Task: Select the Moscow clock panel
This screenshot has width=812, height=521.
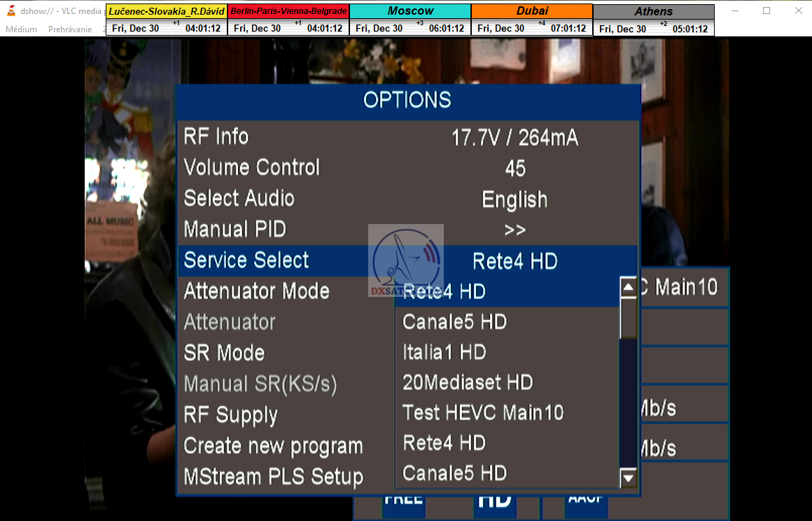Action: click(x=410, y=20)
